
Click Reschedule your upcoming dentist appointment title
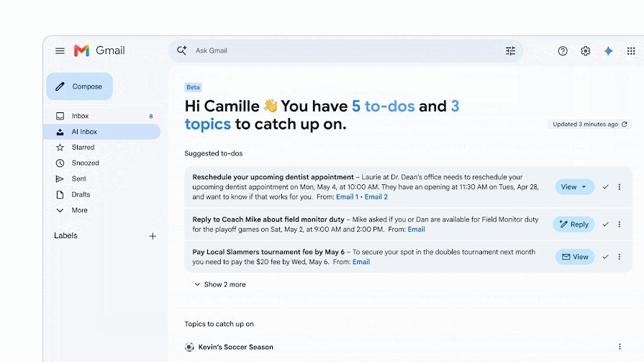click(x=273, y=177)
